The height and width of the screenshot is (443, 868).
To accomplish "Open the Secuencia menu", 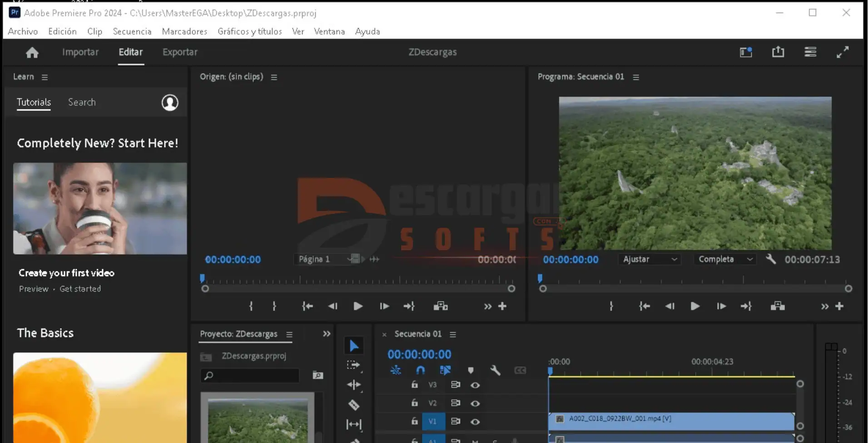I will pyautogui.click(x=132, y=31).
